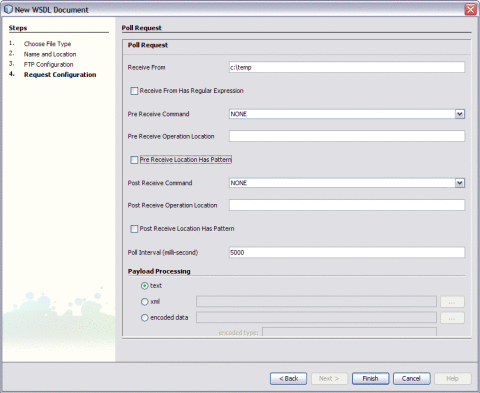Select step FTP Configuration
Screen dimensions: 480x393
click(x=48, y=64)
